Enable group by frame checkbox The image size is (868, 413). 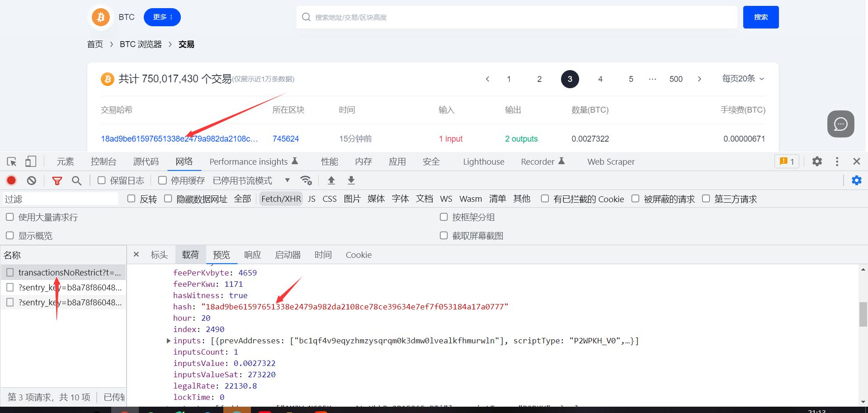[443, 217]
